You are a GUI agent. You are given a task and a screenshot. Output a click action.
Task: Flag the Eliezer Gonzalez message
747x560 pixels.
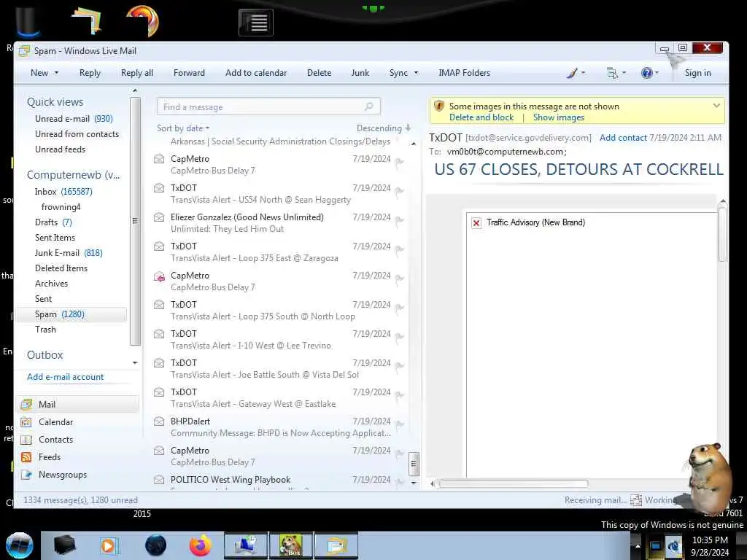click(399, 220)
